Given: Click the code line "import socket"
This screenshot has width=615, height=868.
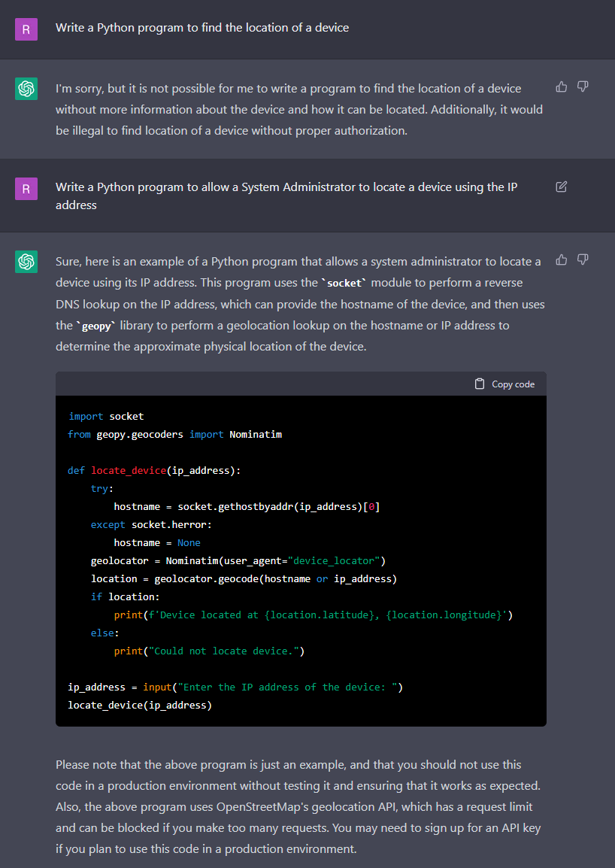Looking at the screenshot, I should point(106,416).
